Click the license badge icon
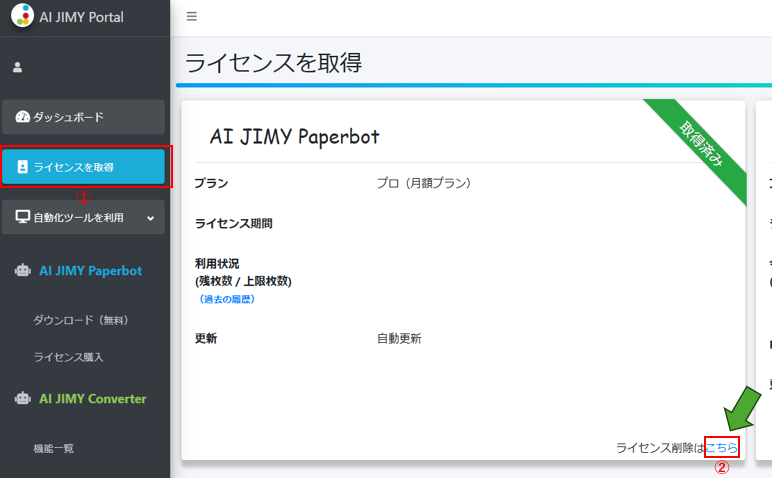772x478 pixels. coord(22,167)
